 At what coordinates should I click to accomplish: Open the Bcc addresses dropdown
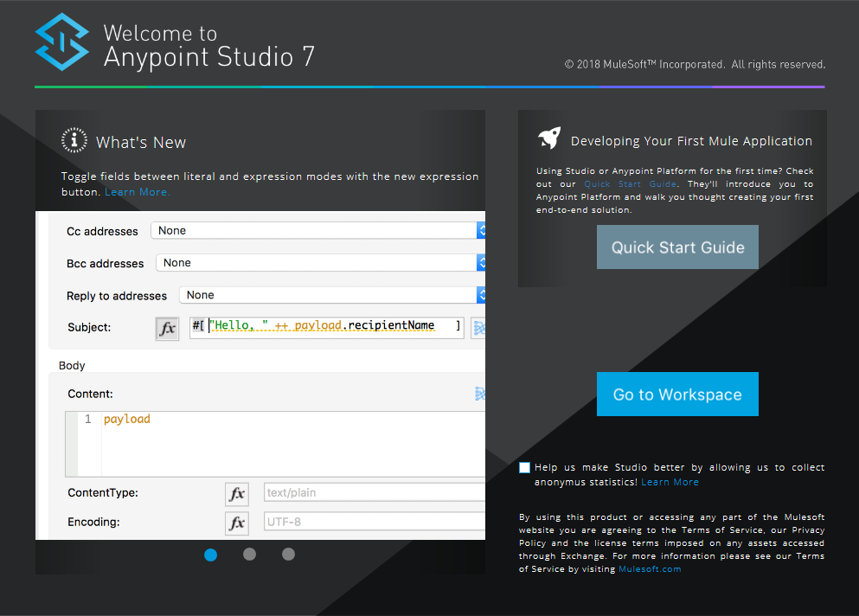320,263
